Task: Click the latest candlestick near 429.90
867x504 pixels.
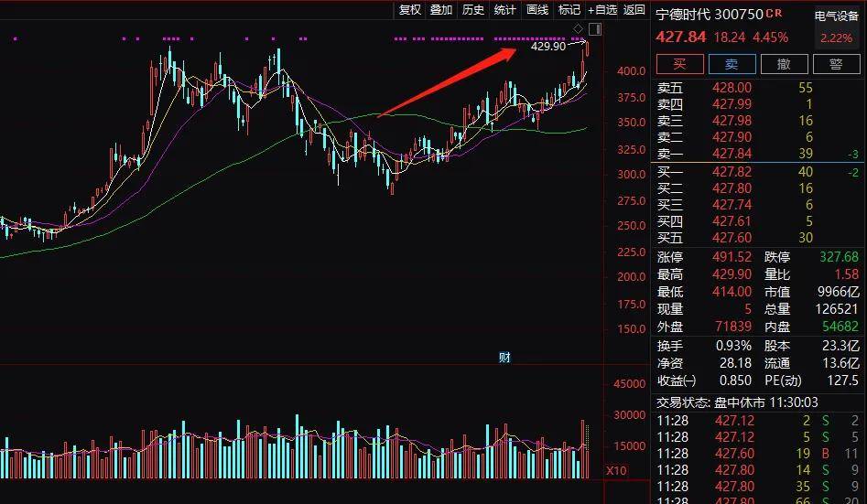Action: pyautogui.click(x=587, y=48)
